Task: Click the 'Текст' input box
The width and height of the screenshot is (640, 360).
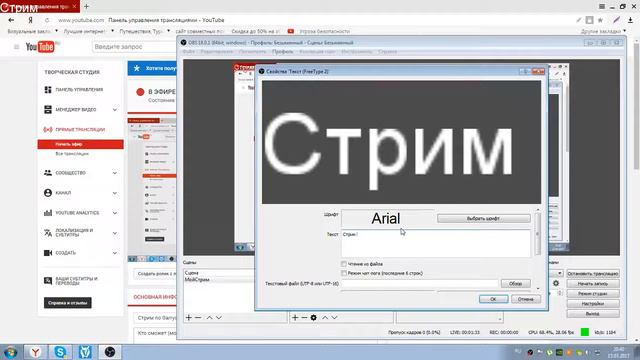Action: tap(436, 244)
